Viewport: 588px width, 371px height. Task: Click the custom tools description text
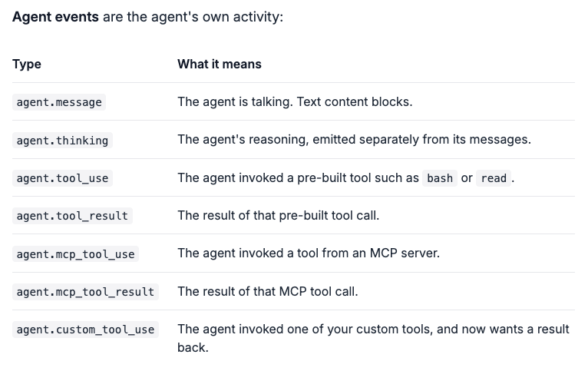[x=374, y=339]
